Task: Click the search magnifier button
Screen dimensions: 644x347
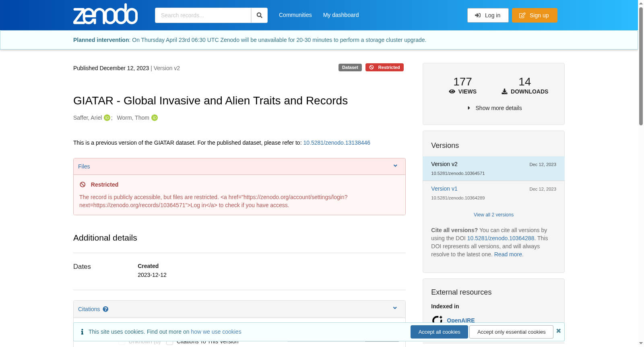Action: point(259,15)
